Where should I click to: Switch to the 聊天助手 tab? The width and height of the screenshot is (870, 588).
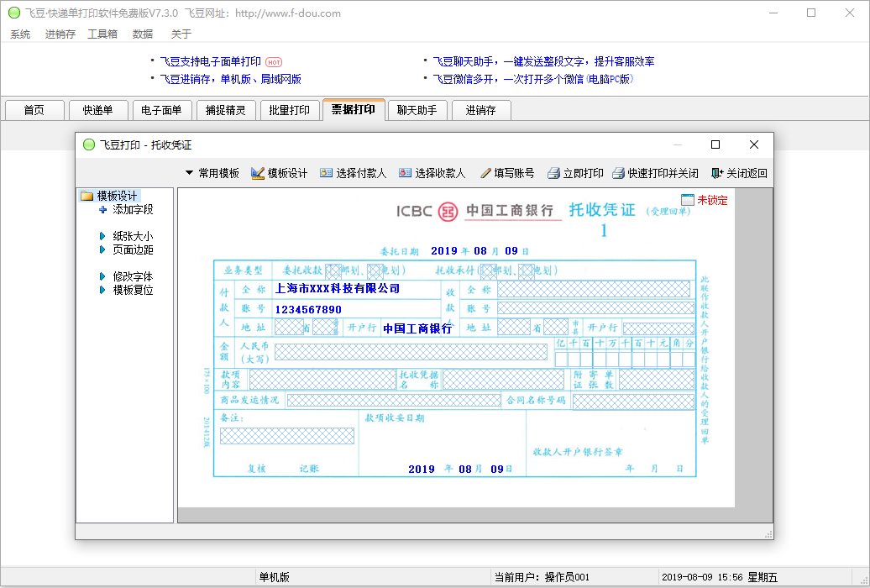tap(417, 110)
